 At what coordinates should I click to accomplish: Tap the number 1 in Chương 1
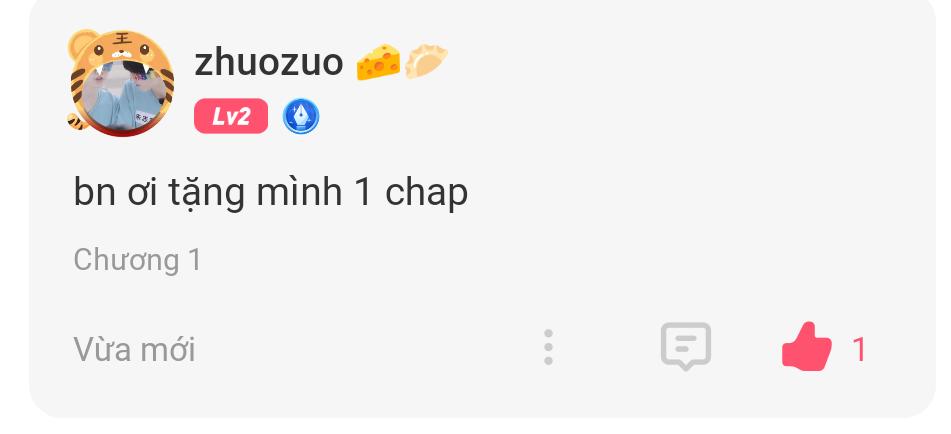(x=195, y=259)
